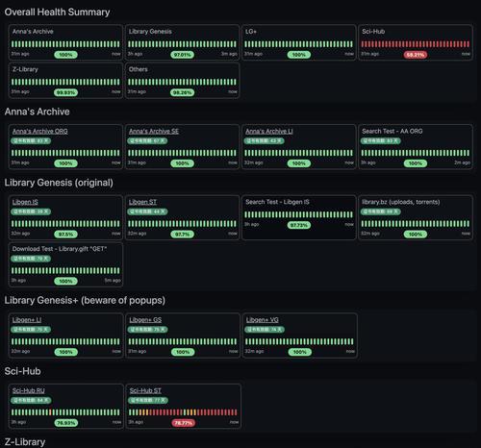Viewport: 481px width, 448px height.
Task: Click the certificate expiry badge under Anna's Archive ORG
Action: coord(31,140)
